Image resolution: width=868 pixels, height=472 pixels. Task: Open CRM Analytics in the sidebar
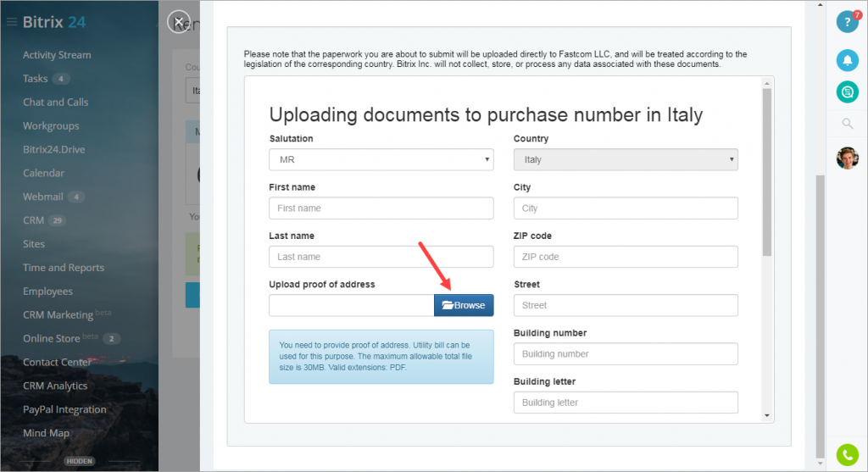[x=55, y=386]
